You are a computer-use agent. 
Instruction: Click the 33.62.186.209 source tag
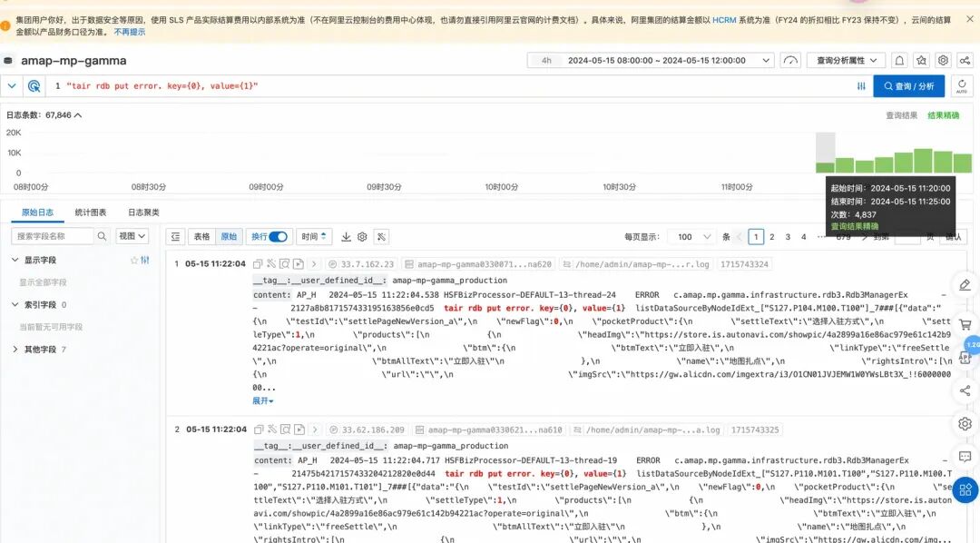click(367, 429)
